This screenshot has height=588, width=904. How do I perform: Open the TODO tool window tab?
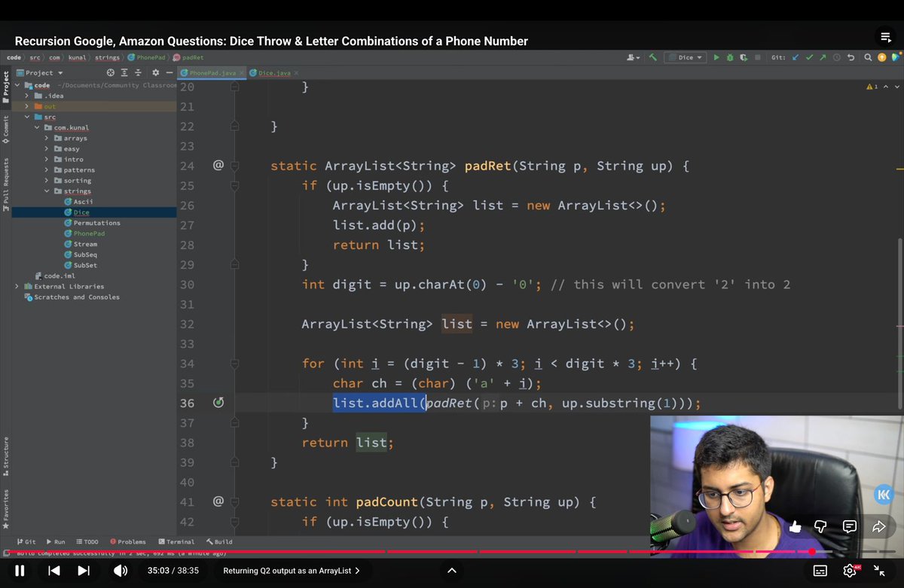[87, 541]
